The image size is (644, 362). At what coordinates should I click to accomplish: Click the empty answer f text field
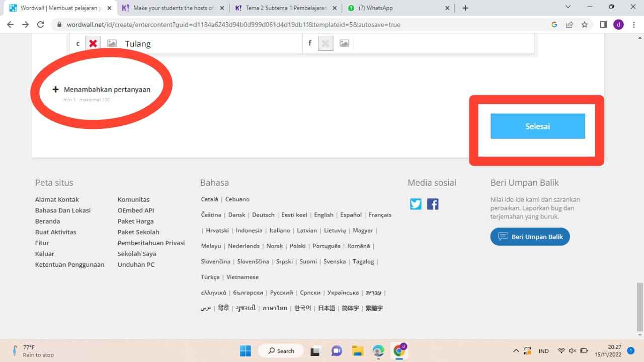point(443,44)
